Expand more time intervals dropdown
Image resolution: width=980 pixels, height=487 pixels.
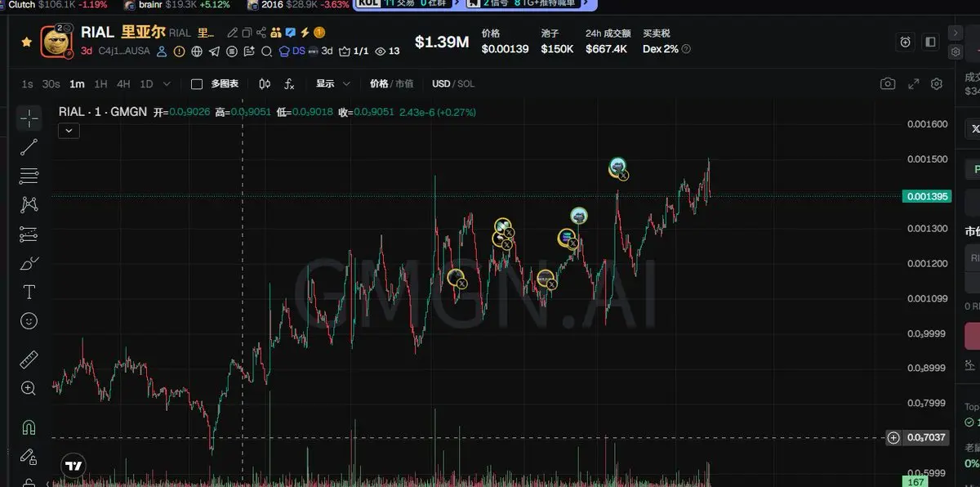click(167, 83)
